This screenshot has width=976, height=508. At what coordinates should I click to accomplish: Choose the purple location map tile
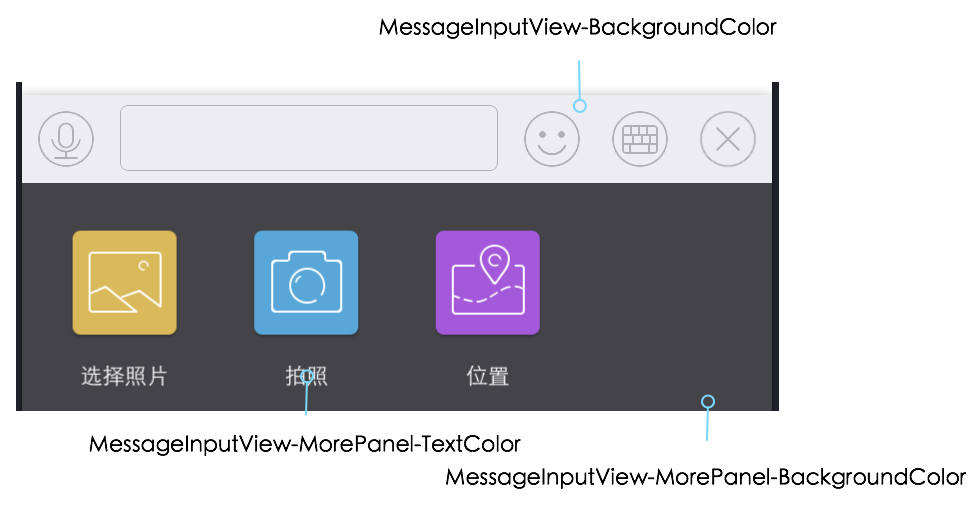488,283
